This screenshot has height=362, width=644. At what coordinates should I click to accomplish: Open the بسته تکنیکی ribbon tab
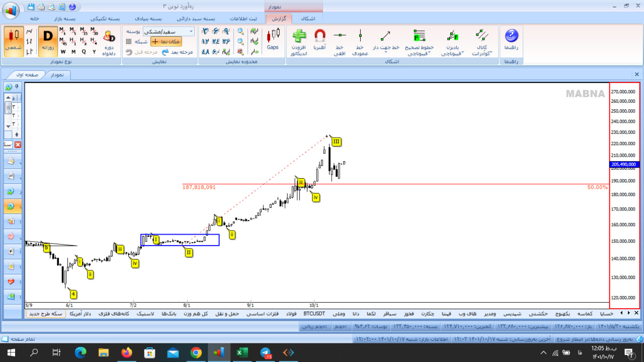(105, 18)
